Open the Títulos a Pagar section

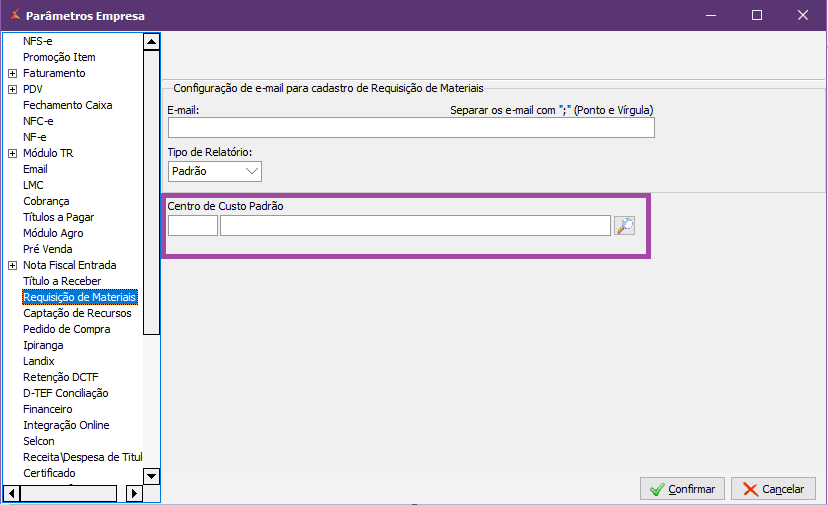[x=58, y=217]
